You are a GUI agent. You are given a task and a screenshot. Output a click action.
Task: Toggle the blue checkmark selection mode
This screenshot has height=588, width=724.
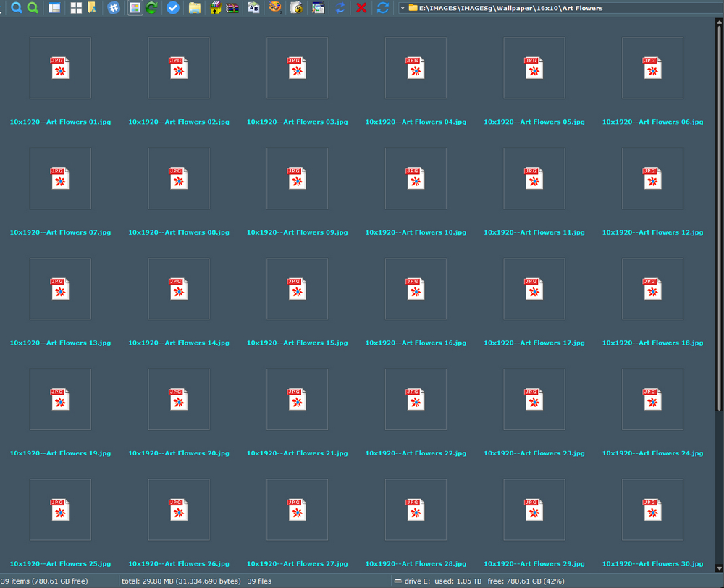click(172, 8)
